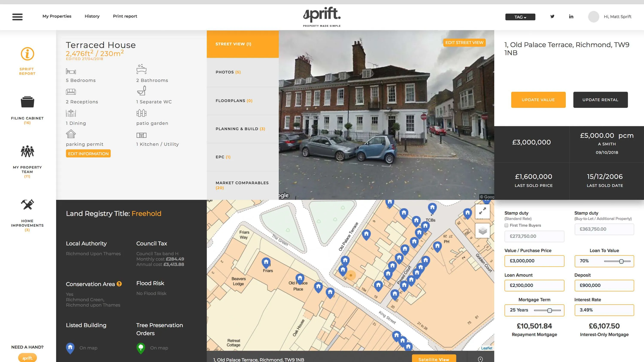Click the user avatar circle
Image resolution: width=644 pixels, height=362 pixels.
point(594,17)
